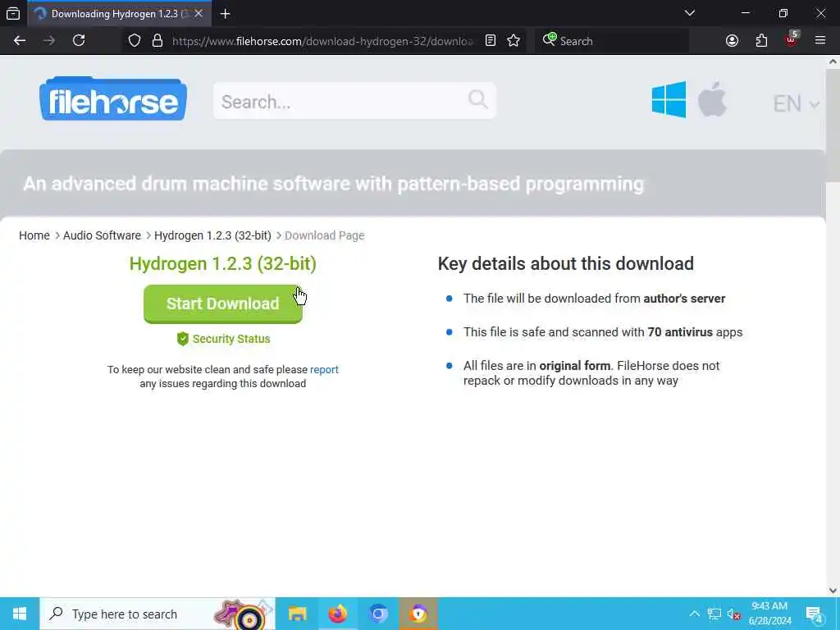Click the '70 antivirus' bold text
Image resolution: width=840 pixels, height=630 pixels.
(x=680, y=332)
